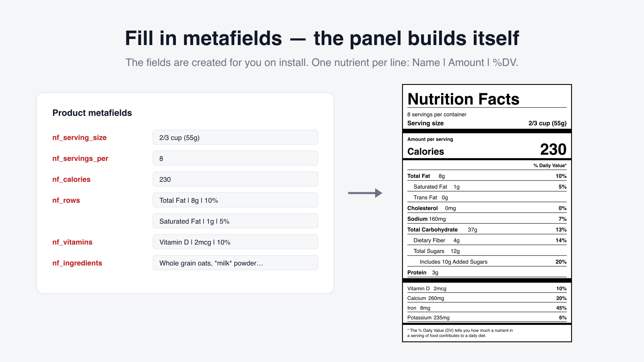The width and height of the screenshot is (644, 362).
Task: Select the nf_servings_per field containing 8
Action: pos(235,158)
